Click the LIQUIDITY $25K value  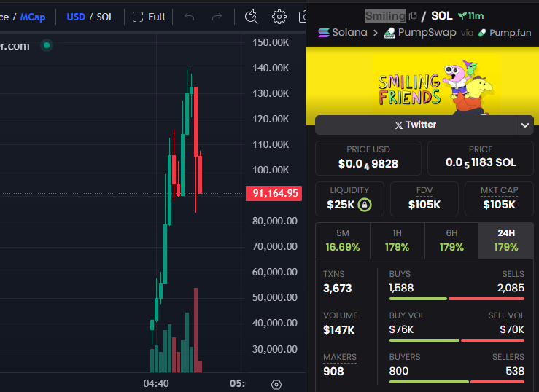pyautogui.click(x=341, y=205)
